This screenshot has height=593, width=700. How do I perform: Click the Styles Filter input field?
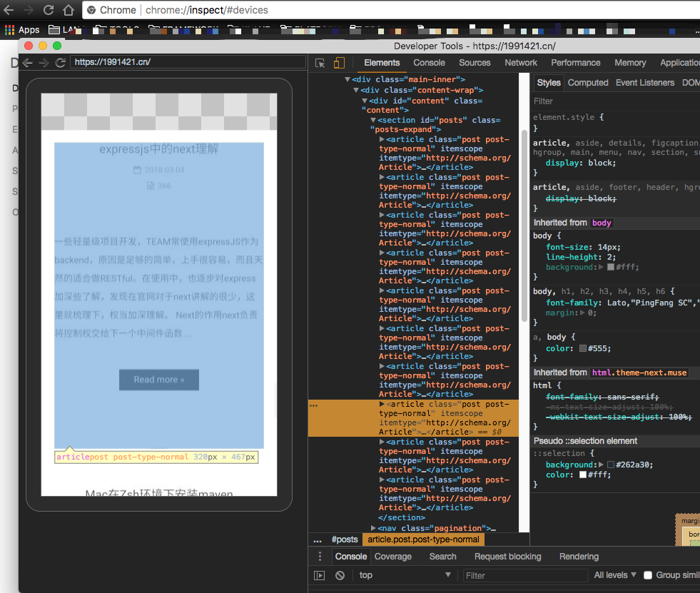tap(615, 101)
